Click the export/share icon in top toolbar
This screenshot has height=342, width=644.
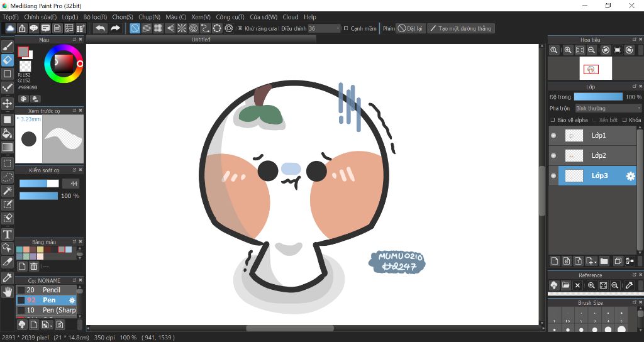click(x=22, y=28)
